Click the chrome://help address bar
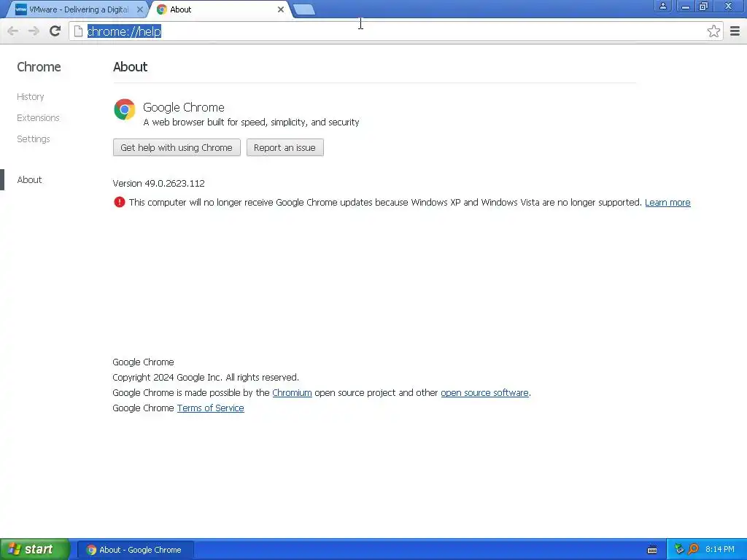747x560 pixels. tap(395, 31)
